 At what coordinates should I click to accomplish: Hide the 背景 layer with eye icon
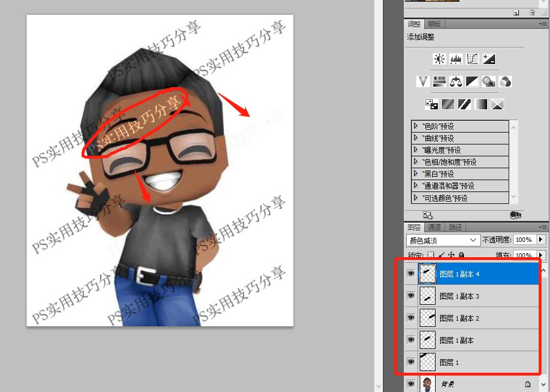pyautogui.click(x=411, y=384)
